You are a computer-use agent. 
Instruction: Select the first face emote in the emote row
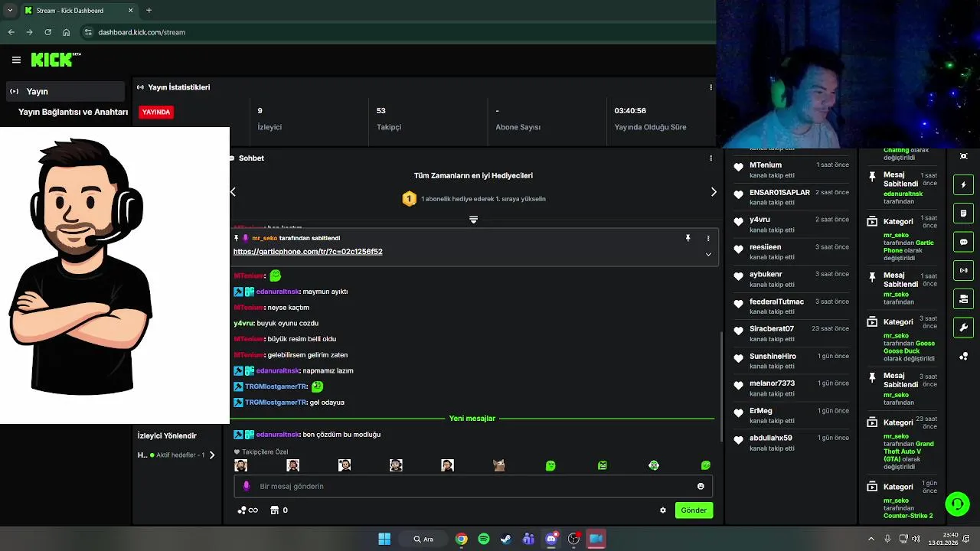coord(240,465)
